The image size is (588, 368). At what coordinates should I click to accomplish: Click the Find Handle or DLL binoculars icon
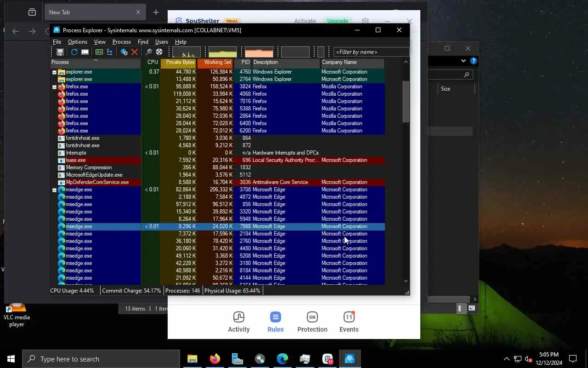[148, 52]
